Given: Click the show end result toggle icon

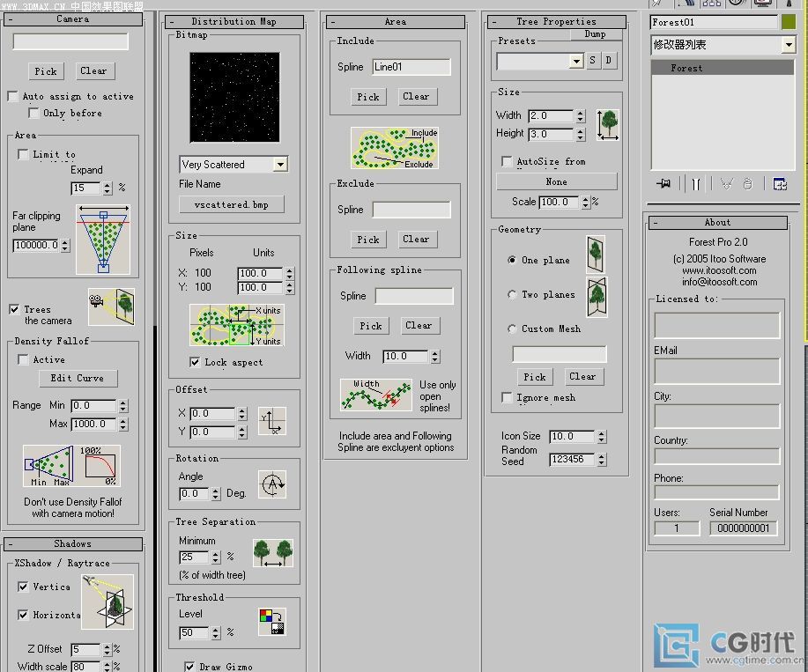Looking at the screenshot, I should coord(696,184).
